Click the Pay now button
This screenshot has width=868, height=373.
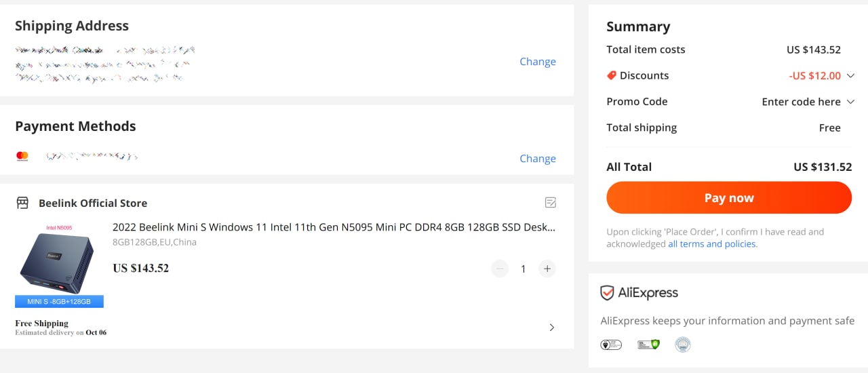729,198
